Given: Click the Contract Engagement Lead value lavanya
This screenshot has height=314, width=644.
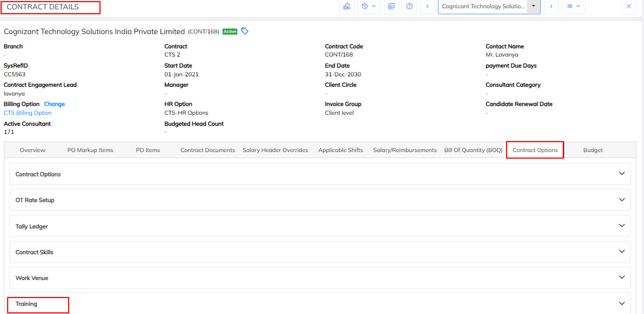Looking at the screenshot, I should (14, 93).
